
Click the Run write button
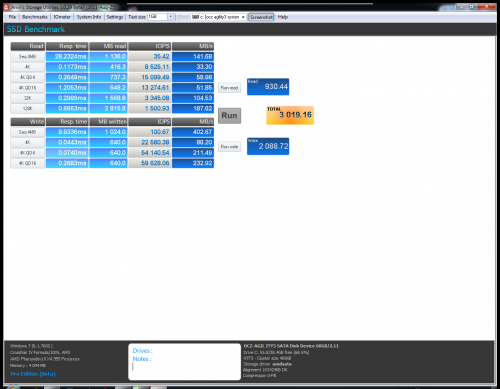click(x=229, y=147)
